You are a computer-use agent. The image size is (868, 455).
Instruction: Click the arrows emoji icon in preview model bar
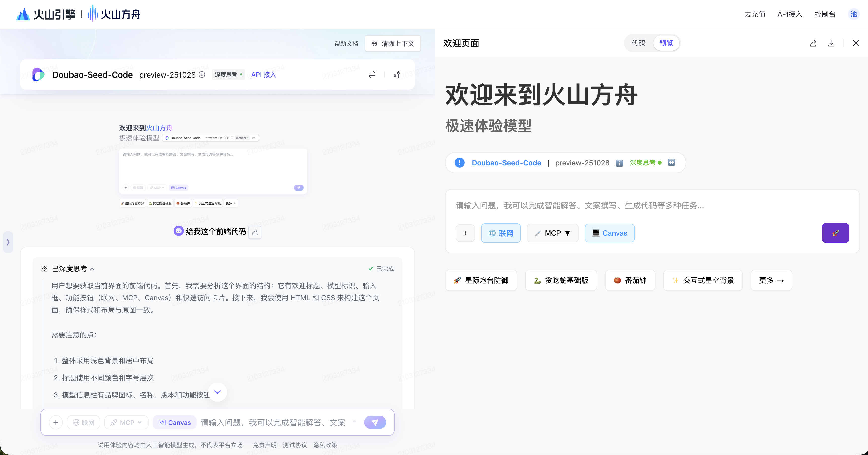(672, 162)
